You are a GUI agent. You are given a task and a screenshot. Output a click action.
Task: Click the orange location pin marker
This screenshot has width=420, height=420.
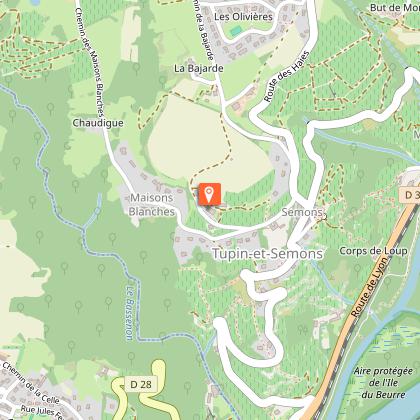(209, 194)
